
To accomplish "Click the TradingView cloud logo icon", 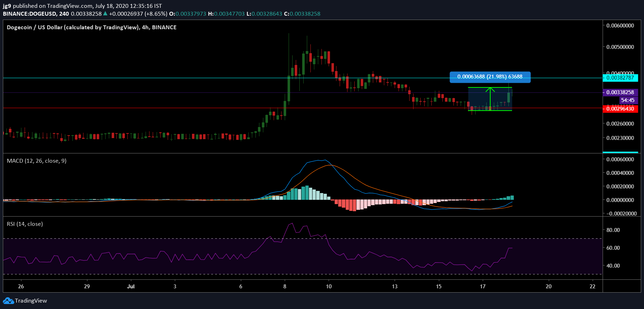I will coord(8,301).
